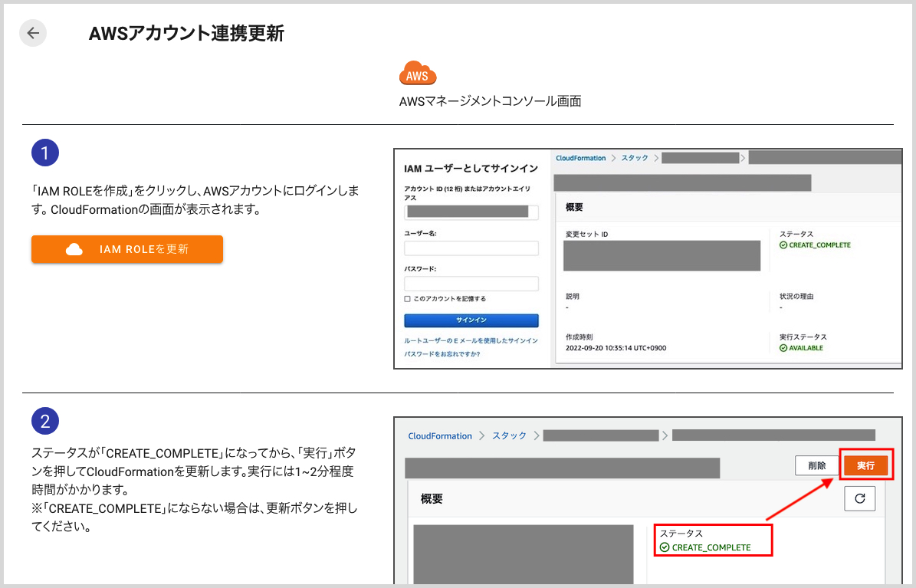Click the ルートユーザーのEメール sign-in link

[471, 341]
